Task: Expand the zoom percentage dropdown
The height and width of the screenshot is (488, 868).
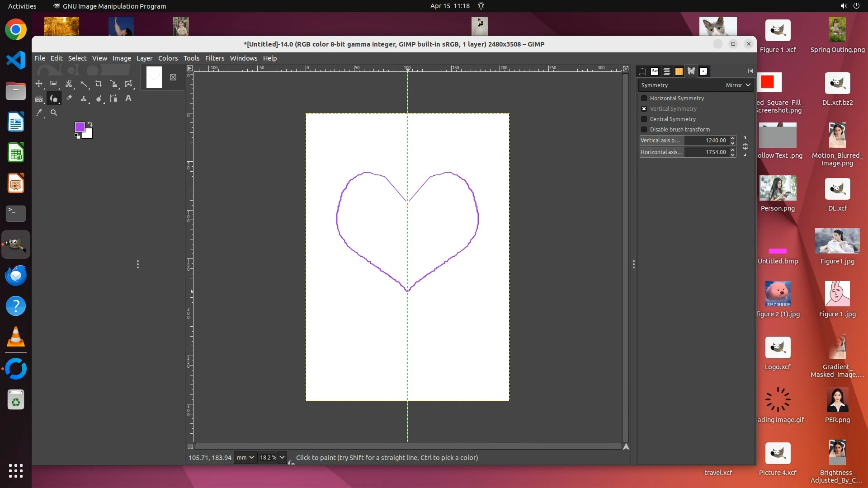Action: tap(282, 458)
